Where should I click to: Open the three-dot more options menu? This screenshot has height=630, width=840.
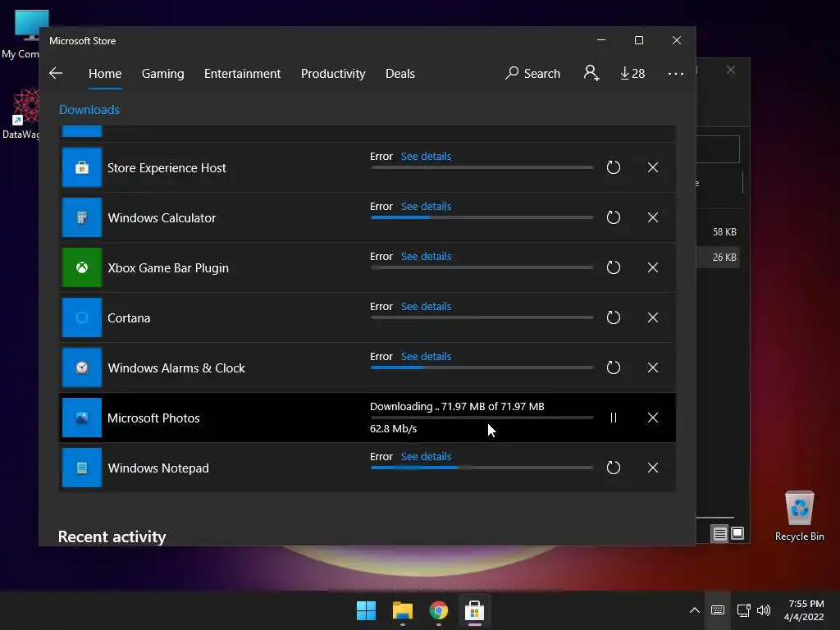pos(676,73)
